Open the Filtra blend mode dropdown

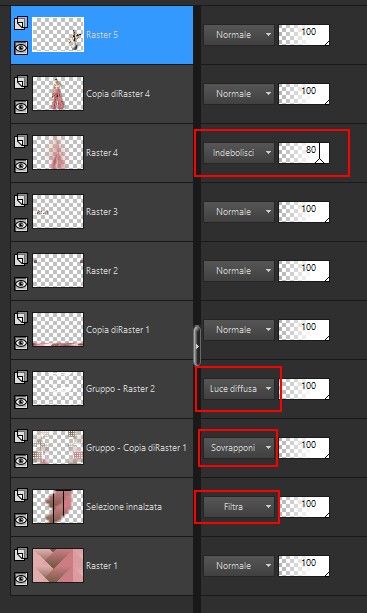pos(239,507)
